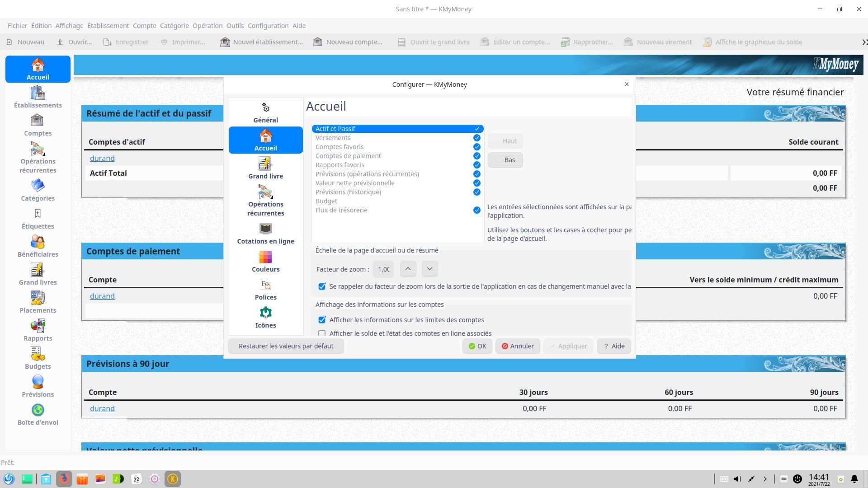Click zoom factor input field
868x488 pixels.
(x=383, y=269)
